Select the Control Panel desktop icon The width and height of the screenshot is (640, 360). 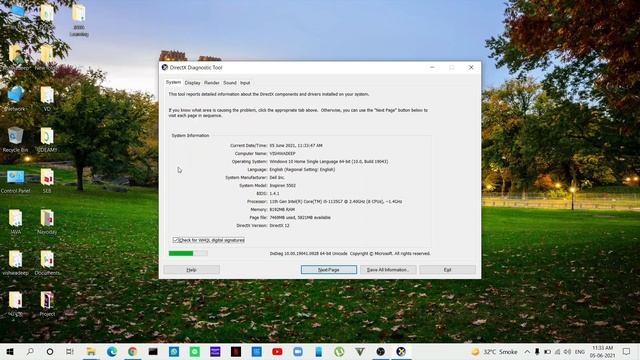coord(16,181)
